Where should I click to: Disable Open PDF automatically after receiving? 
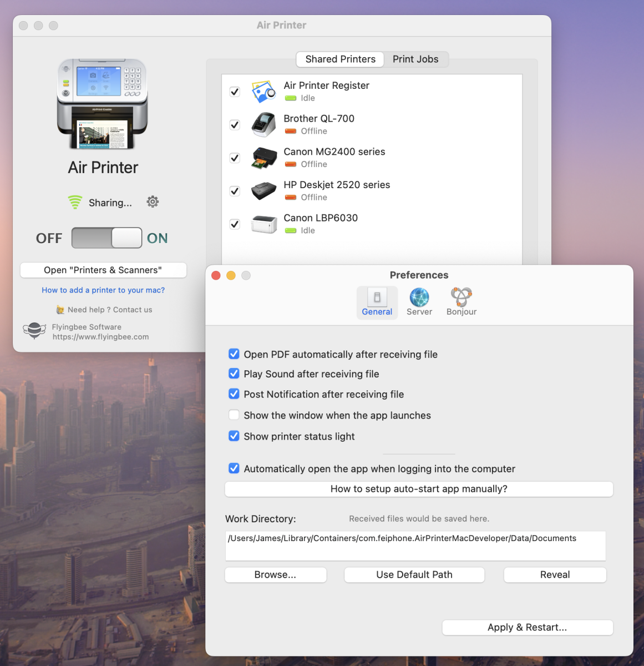point(234,354)
